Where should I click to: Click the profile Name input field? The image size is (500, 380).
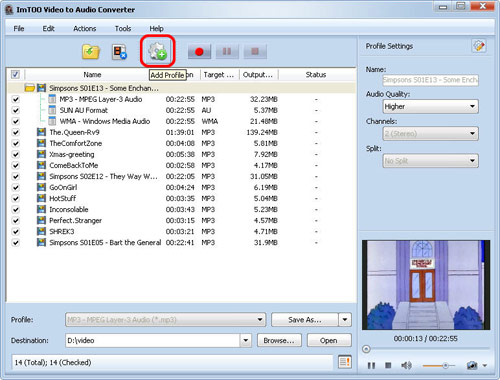coord(430,80)
